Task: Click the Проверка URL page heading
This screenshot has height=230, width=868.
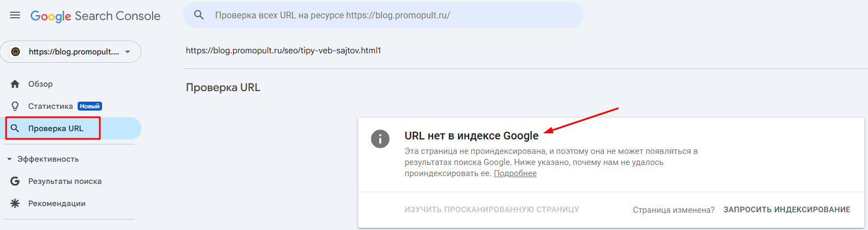Action: click(x=223, y=88)
